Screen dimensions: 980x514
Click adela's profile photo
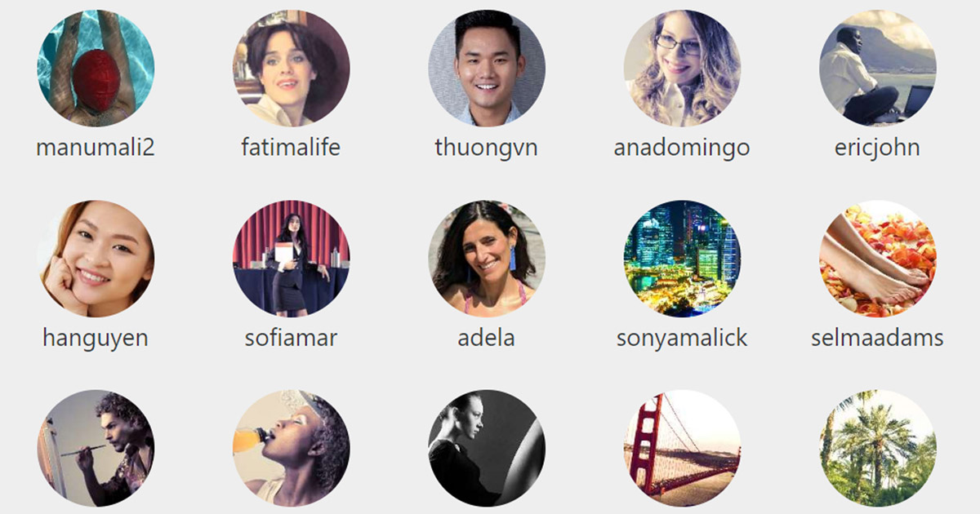(x=487, y=259)
